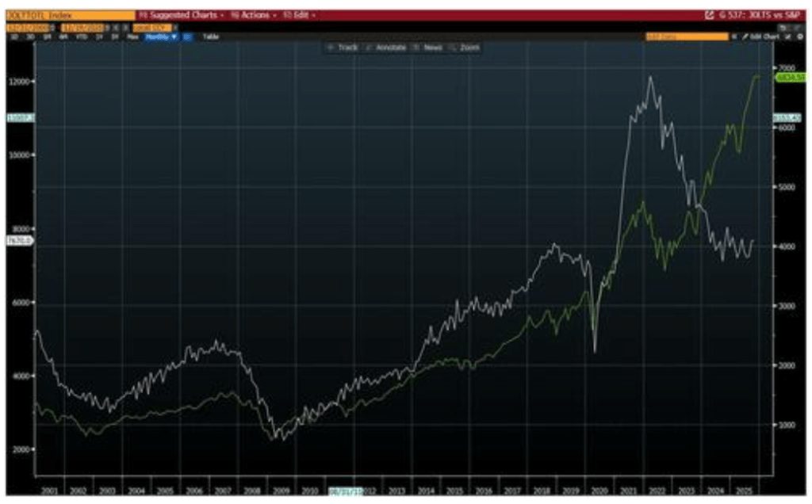This screenshot has height=504, width=812.
Task: Open the Monthly periodicity dropdown
Action: tap(161, 36)
